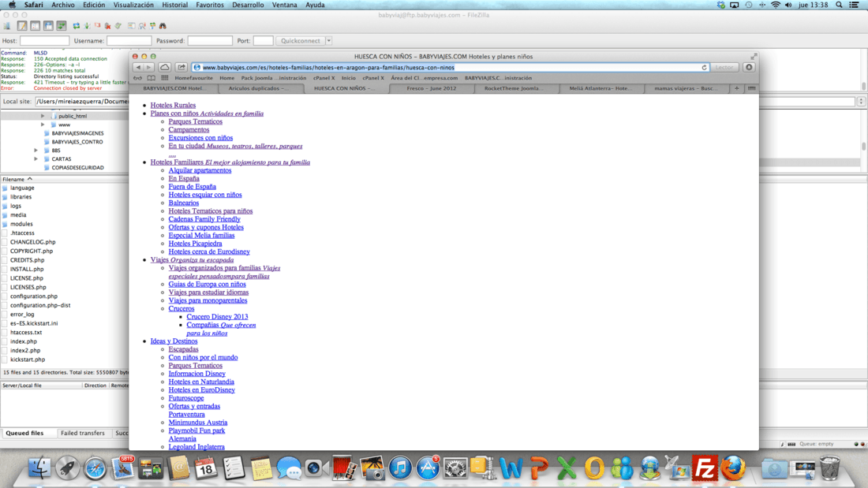Expand public_html folder in local tree

click(x=43, y=116)
